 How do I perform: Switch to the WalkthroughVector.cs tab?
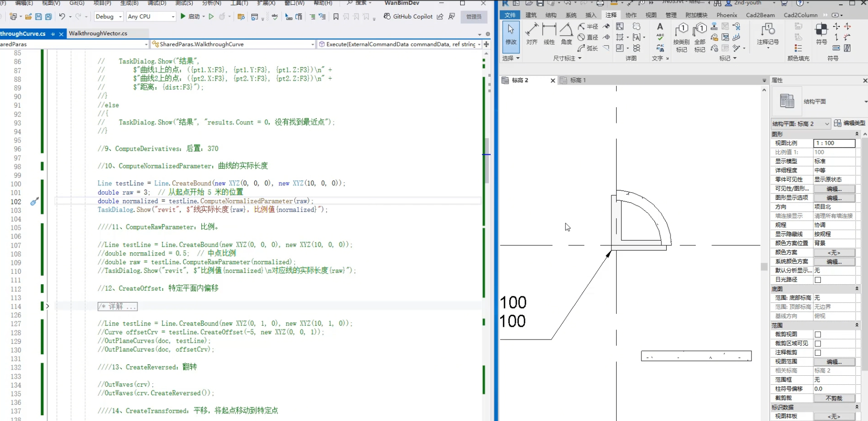(98, 33)
